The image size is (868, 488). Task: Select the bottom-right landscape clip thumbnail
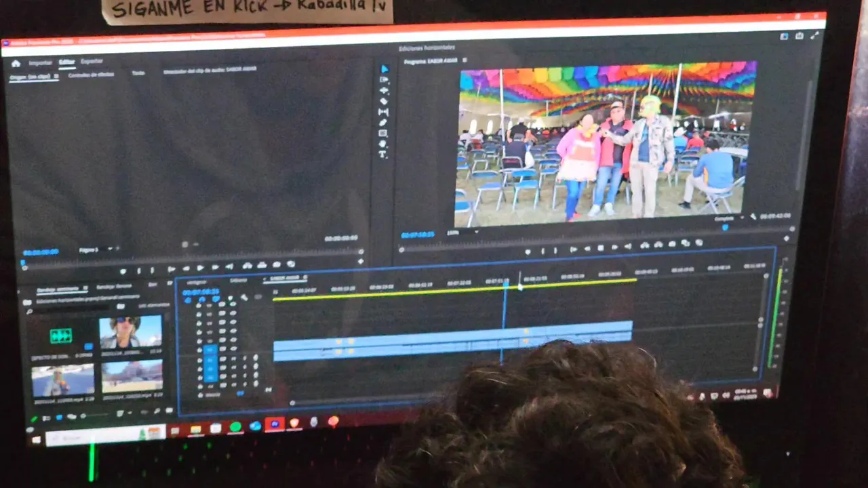[x=132, y=376]
